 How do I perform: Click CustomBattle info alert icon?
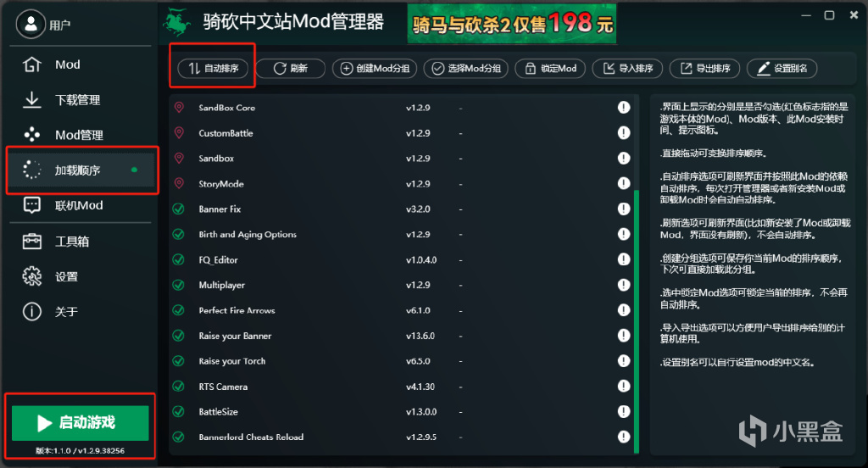click(x=624, y=133)
